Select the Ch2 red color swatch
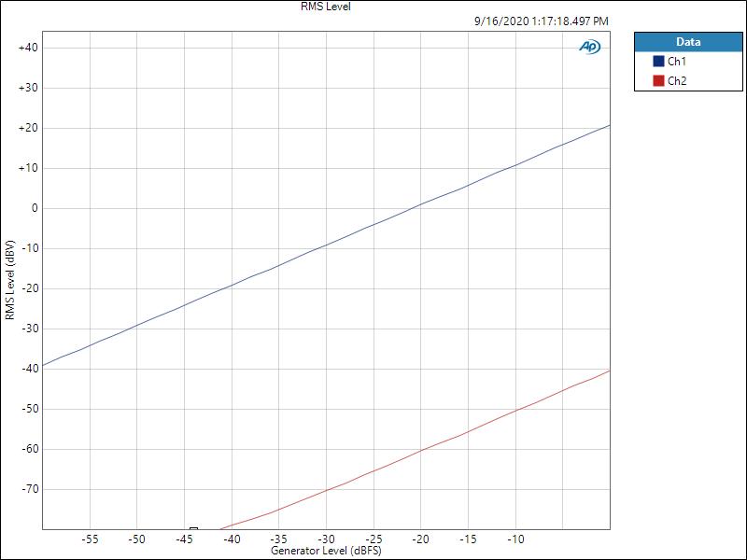Image resolution: width=747 pixels, height=560 pixels. (658, 81)
